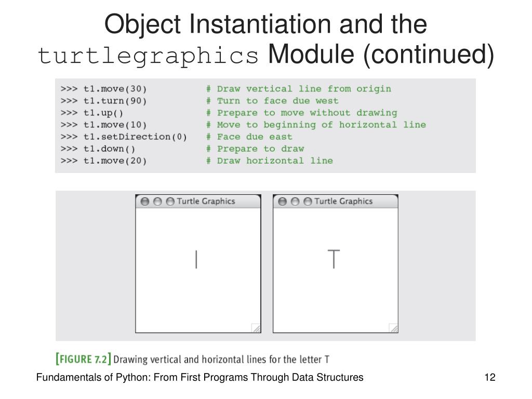Click the left window's minimize button
This screenshot has width=532, height=399.
tap(157, 202)
